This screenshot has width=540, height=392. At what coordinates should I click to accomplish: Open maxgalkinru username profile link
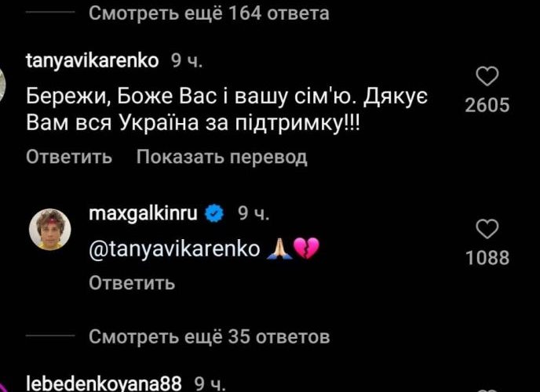[143, 214]
